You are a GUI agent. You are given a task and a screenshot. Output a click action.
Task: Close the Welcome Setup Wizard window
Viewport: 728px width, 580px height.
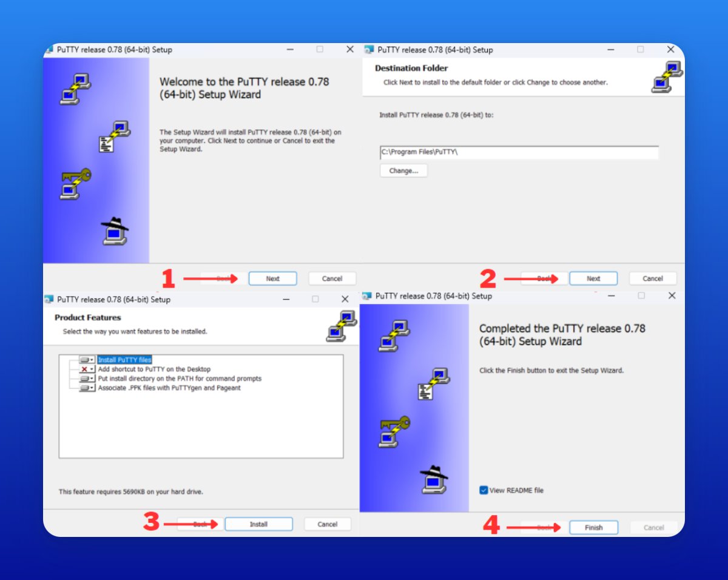pyautogui.click(x=350, y=49)
